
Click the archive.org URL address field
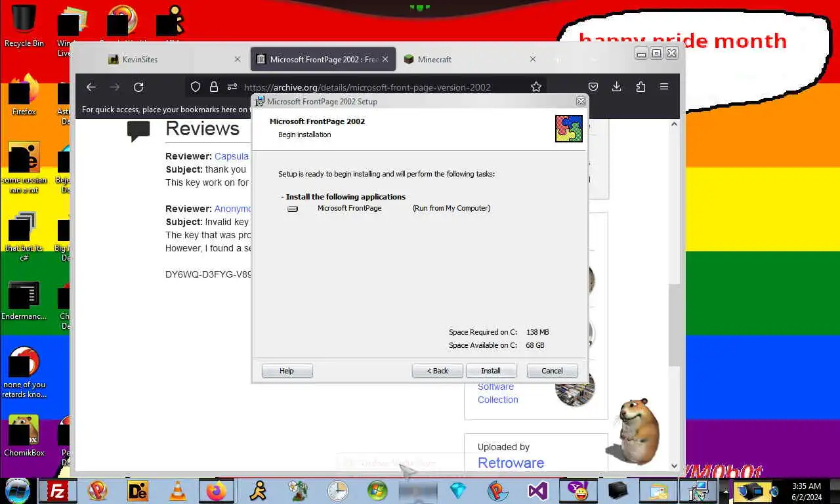(x=367, y=87)
